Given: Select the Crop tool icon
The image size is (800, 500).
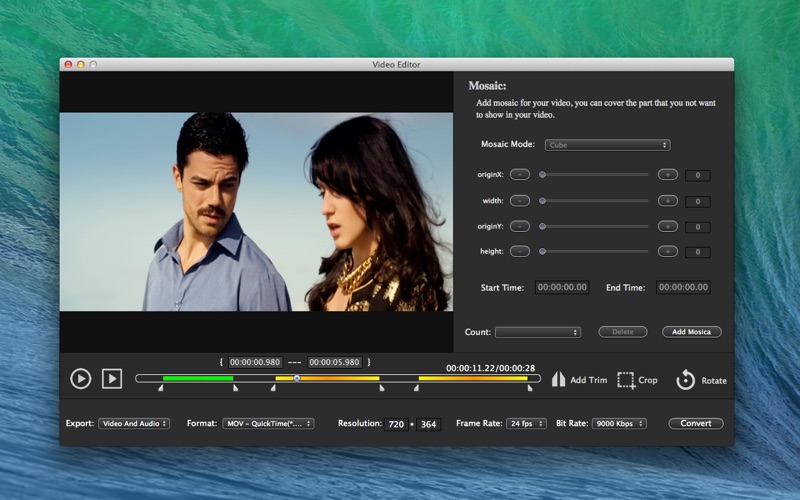Looking at the screenshot, I should tap(626, 379).
